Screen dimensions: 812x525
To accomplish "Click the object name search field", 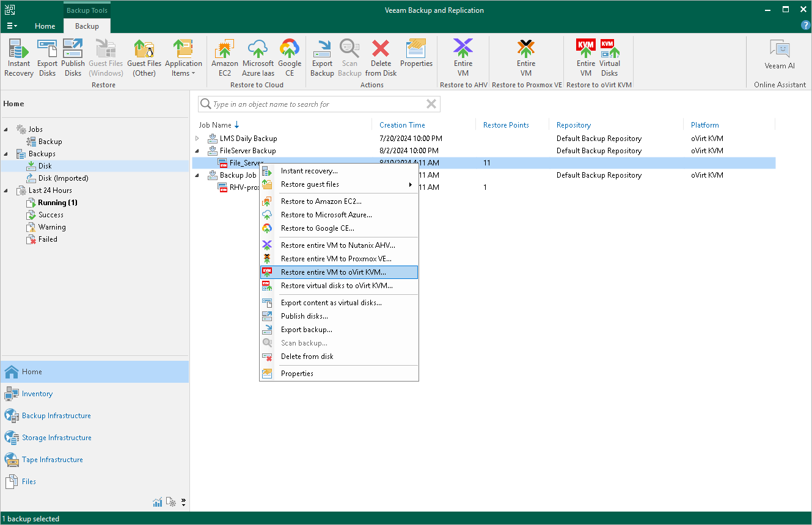I will (x=318, y=104).
